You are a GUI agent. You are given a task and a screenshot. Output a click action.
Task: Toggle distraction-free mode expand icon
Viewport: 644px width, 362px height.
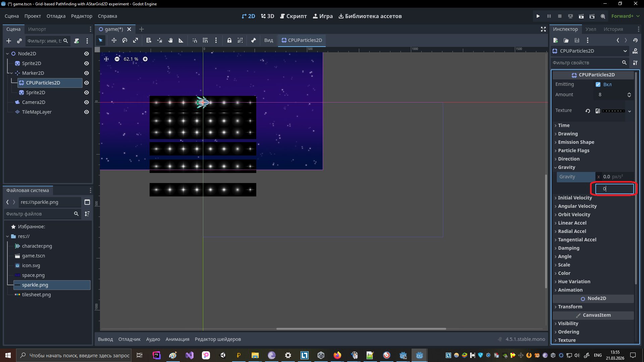(x=543, y=29)
